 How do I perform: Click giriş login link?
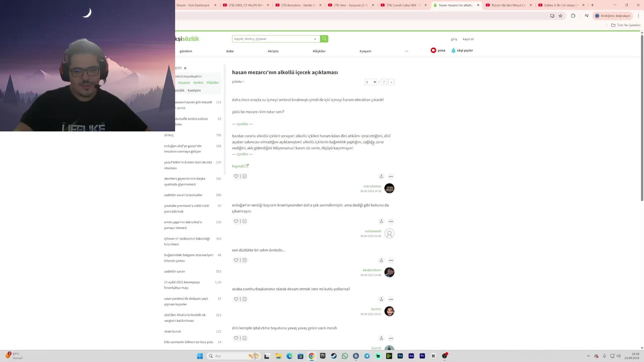tap(454, 39)
